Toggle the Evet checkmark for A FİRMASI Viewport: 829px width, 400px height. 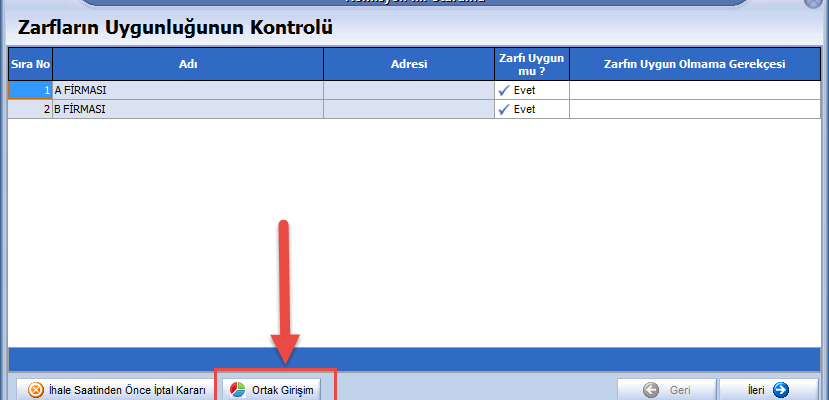pos(504,90)
